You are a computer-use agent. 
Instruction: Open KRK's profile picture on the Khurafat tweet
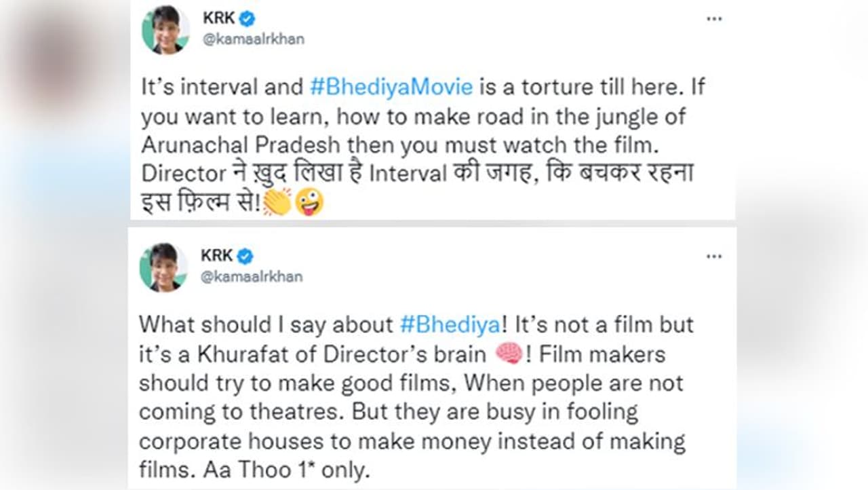pyautogui.click(x=163, y=267)
